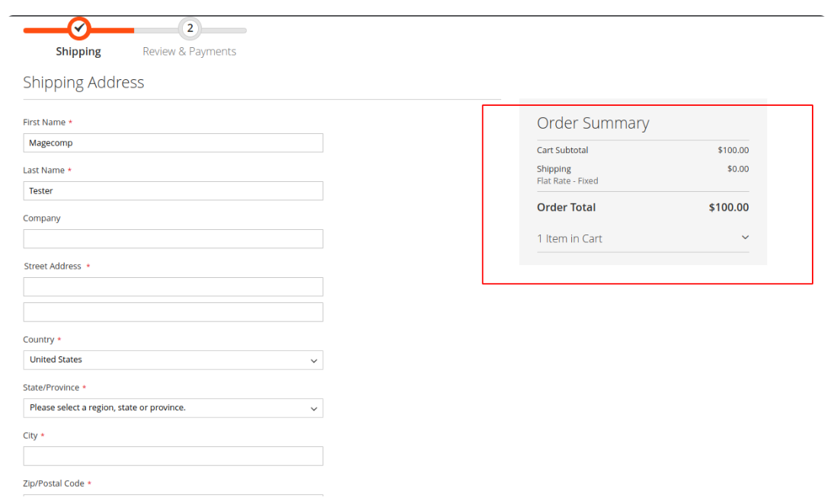834x504 pixels.
Task: Click the Zip/Postal Code label
Action: click(54, 484)
